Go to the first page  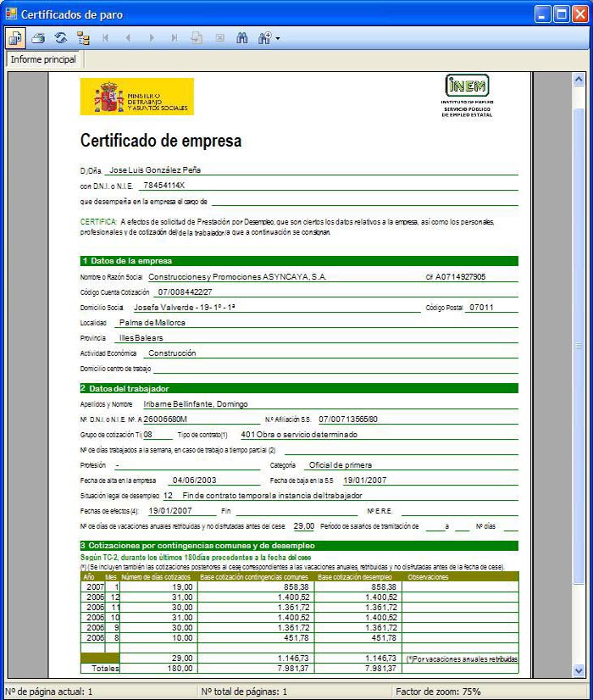106,38
